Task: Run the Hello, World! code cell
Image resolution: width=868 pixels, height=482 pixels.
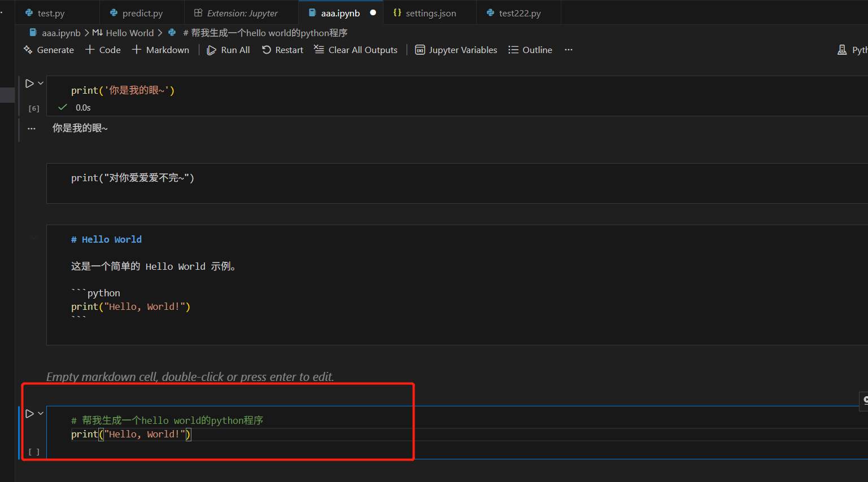Action: tap(29, 414)
